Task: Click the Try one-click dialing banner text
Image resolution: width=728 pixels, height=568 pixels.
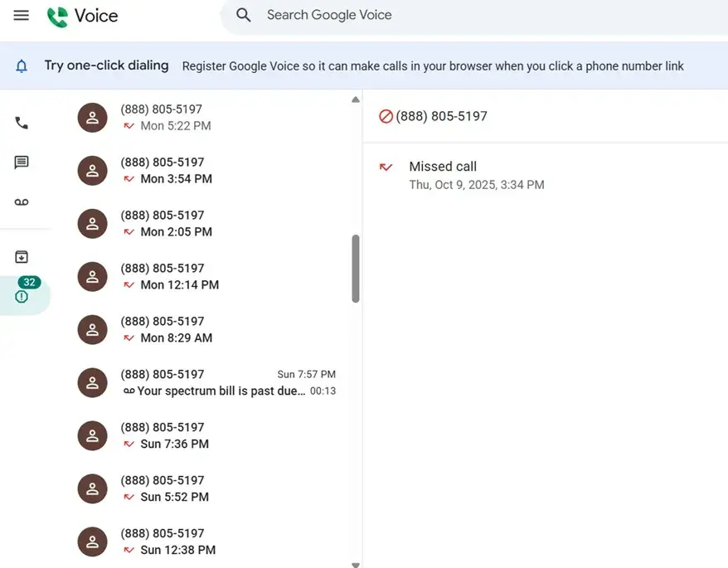Action: pos(106,66)
